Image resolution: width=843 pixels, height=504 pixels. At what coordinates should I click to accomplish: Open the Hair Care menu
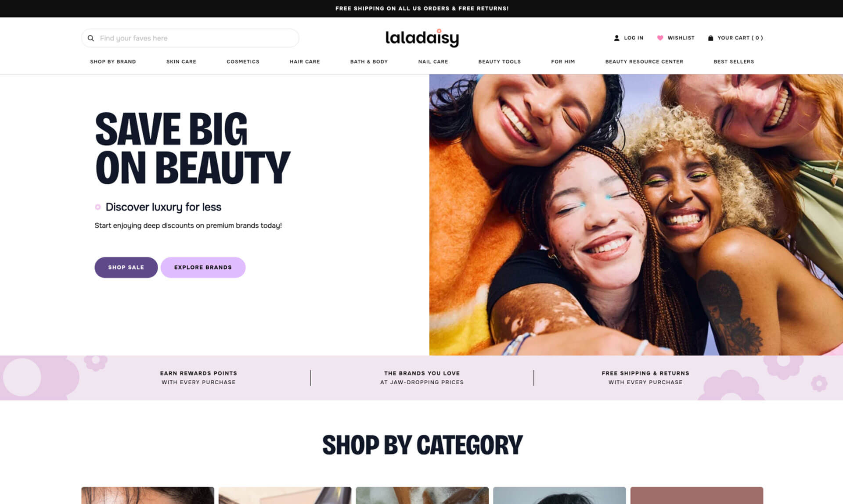305,62
